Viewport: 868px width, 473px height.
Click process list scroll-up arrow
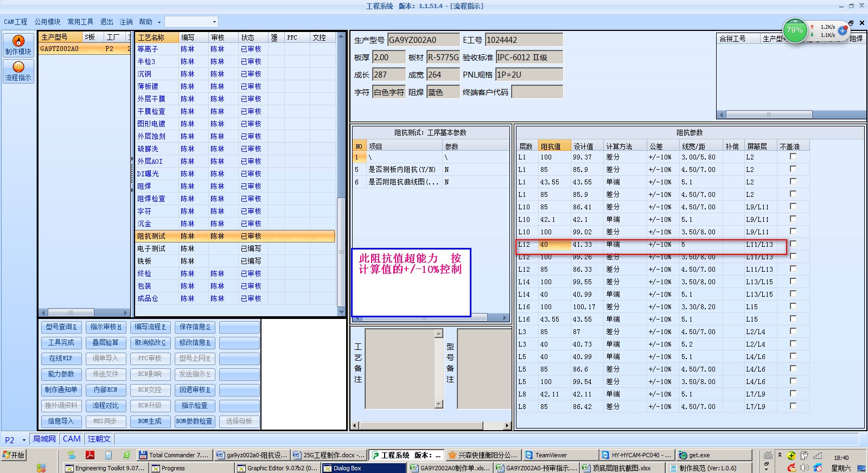pos(341,36)
